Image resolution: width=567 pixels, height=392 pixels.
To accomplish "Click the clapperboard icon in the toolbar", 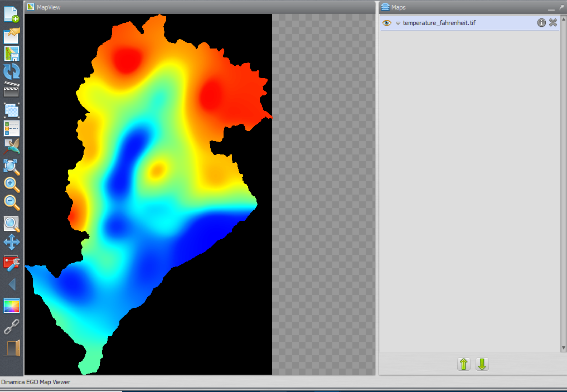I will point(12,89).
